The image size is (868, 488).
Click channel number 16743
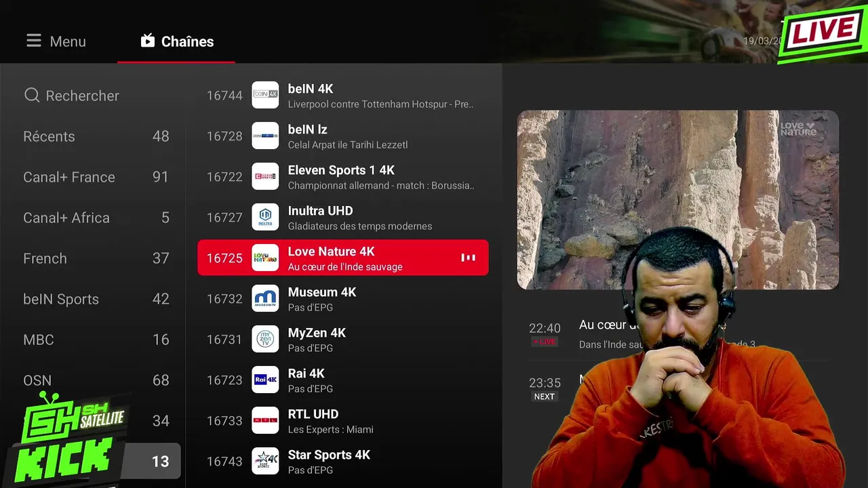point(224,462)
